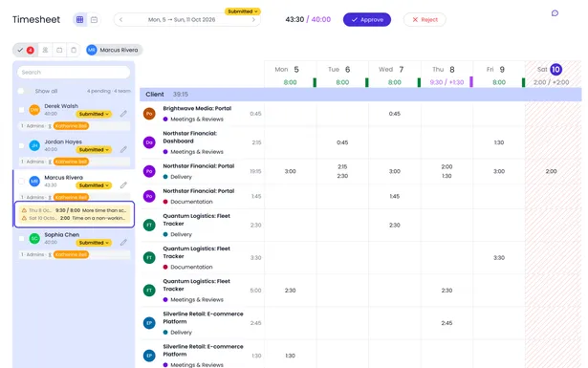Switch to the grid timesheet view icon
588x368 pixels.
80,19
